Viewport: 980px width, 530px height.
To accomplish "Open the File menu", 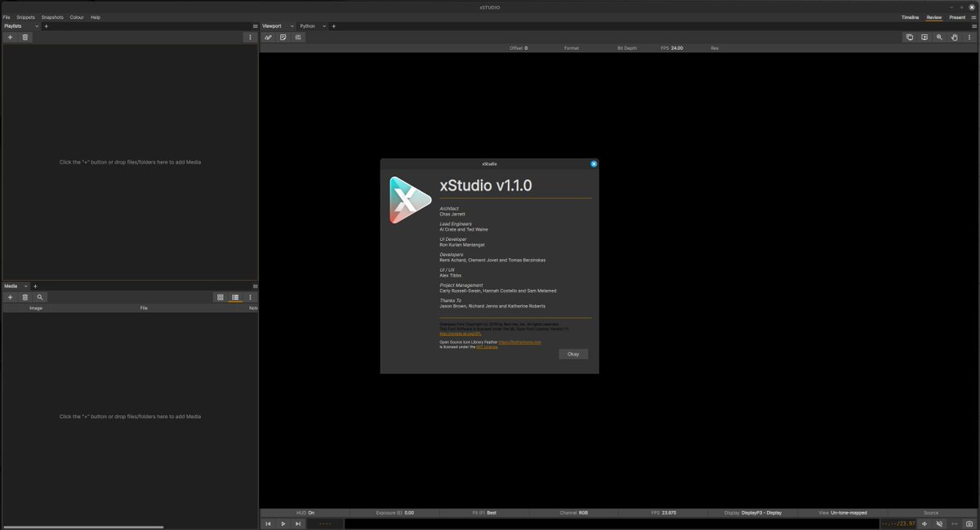I will 7,17.
